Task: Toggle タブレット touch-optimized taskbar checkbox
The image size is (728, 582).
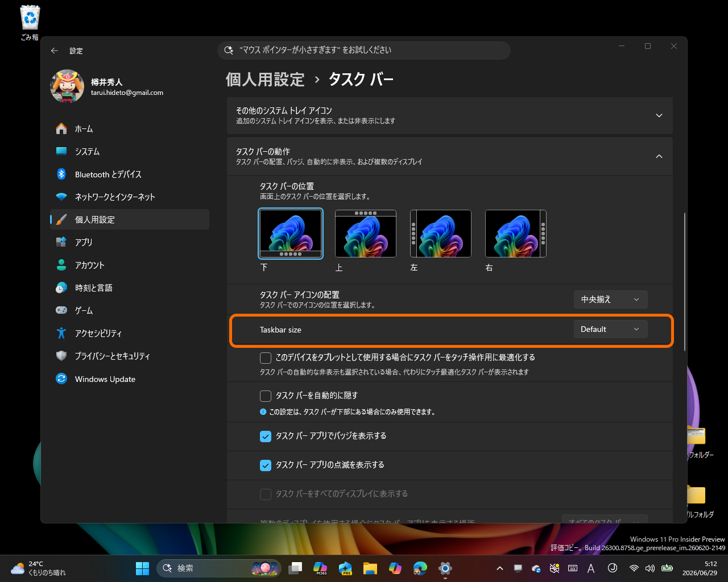Action: click(266, 357)
